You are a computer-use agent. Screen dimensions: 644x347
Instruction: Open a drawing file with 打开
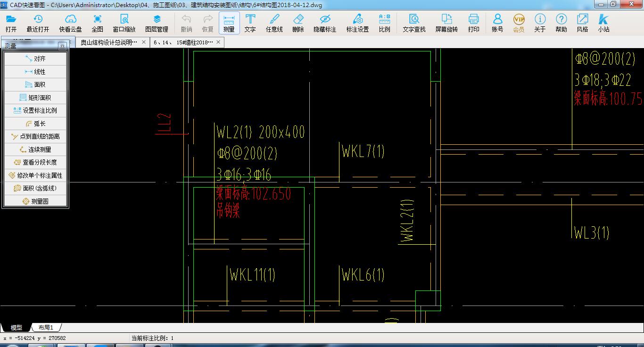point(11,23)
